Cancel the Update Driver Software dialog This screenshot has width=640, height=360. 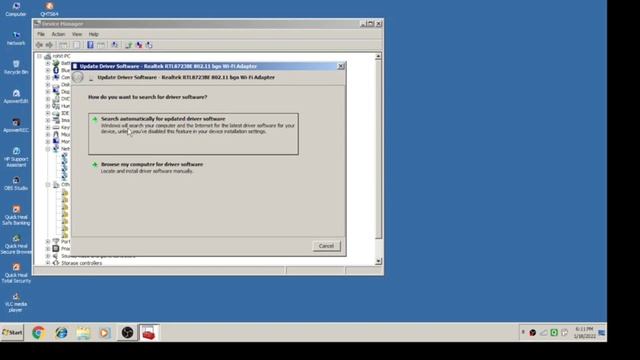point(326,246)
